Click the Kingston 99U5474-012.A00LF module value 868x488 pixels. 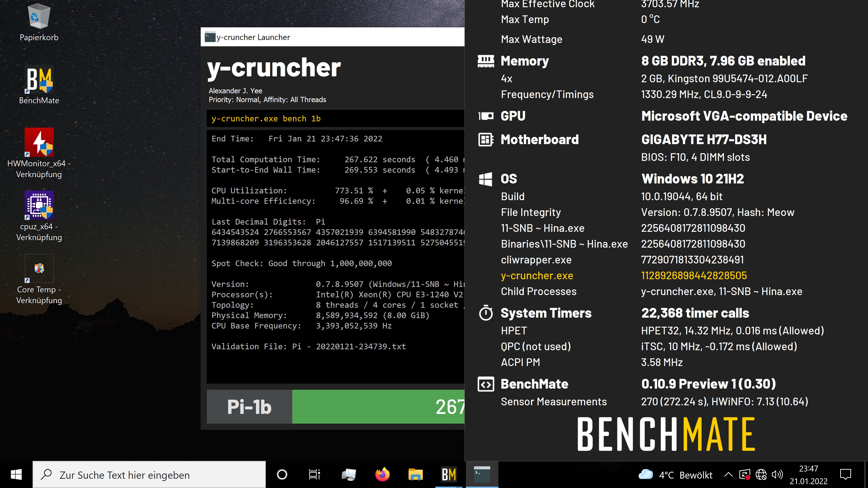[x=724, y=78]
